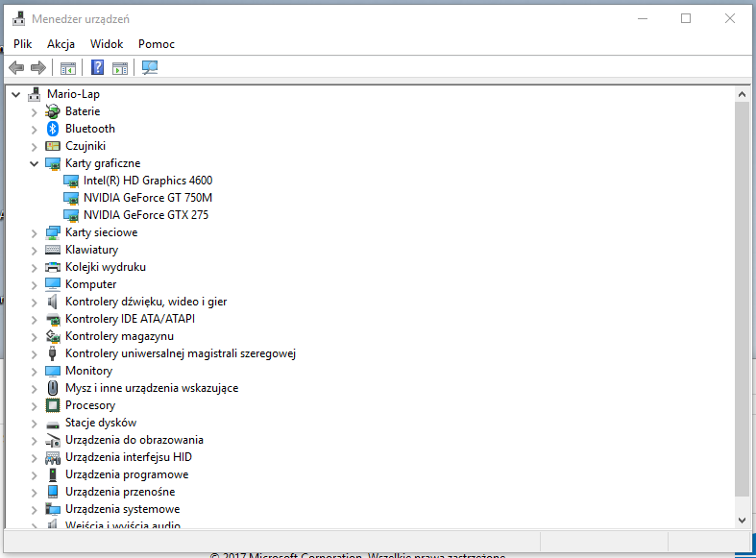Collapse the Karty graficzne category
Image resolution: width=756 pixels, height=558 pixels.
pyautogui.click(x=34, y=164)
